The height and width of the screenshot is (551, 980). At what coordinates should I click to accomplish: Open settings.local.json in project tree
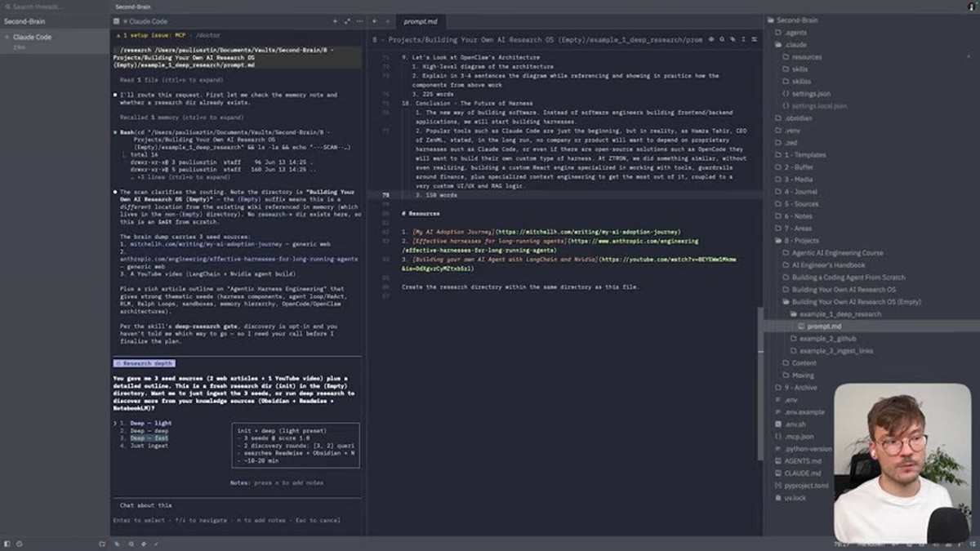pos(813,106)
